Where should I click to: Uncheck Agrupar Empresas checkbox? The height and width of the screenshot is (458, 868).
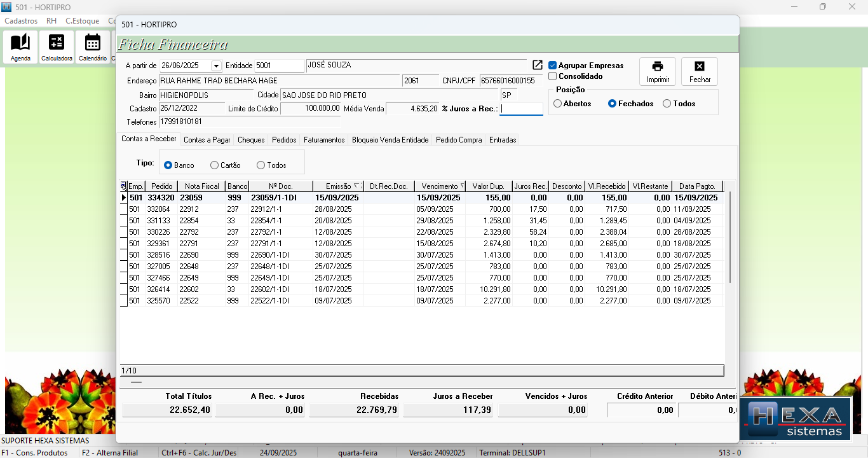tap(553, 66)
